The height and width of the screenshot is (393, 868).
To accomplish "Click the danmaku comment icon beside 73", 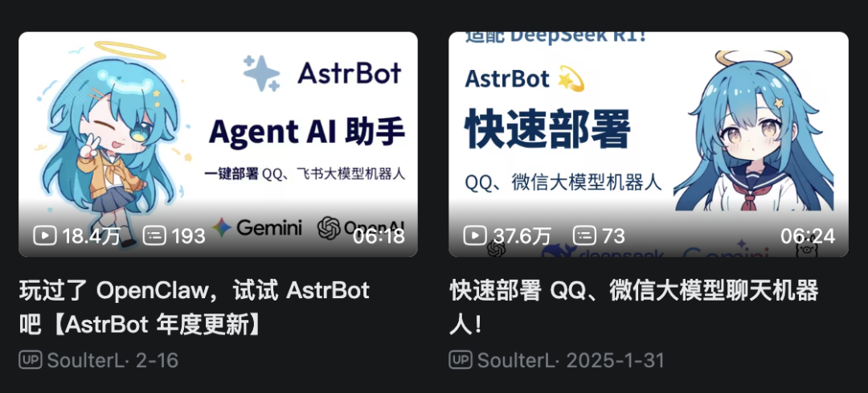I will (x=584, y=235).
